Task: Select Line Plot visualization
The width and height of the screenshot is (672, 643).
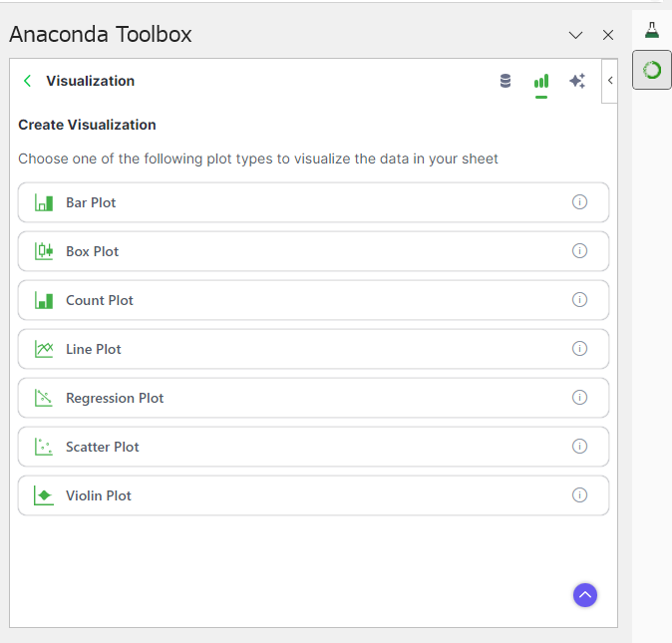Action: (x=313, y=349)
